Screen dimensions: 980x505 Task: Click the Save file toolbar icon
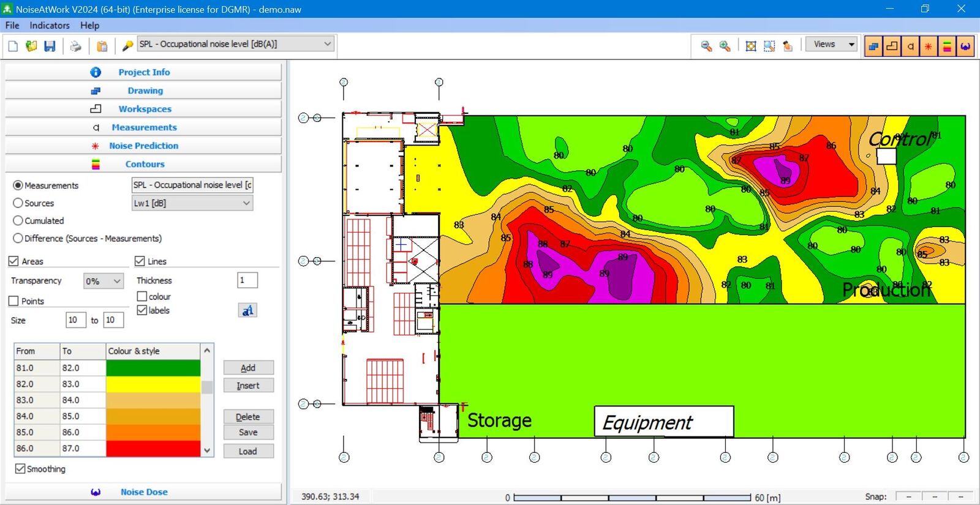[50, 46]
